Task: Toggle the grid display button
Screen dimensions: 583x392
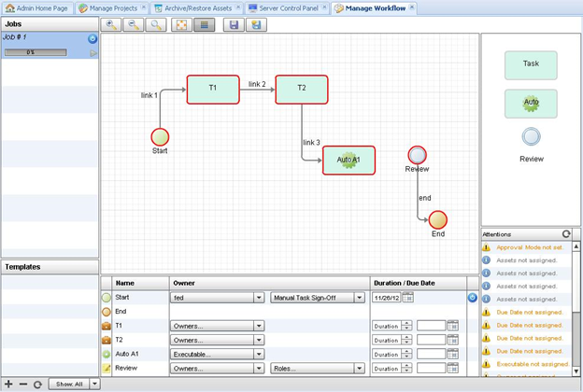Action: click(x=204, y=25)
